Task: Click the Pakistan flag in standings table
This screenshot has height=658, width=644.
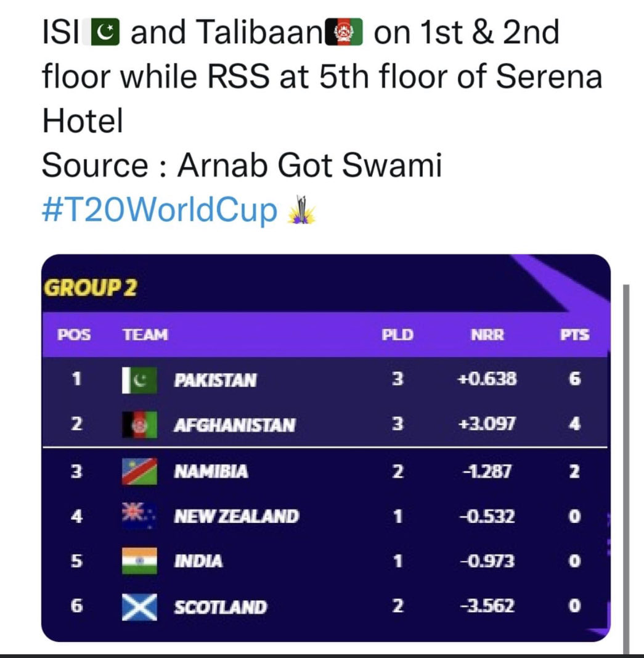Action: (140, 380)
